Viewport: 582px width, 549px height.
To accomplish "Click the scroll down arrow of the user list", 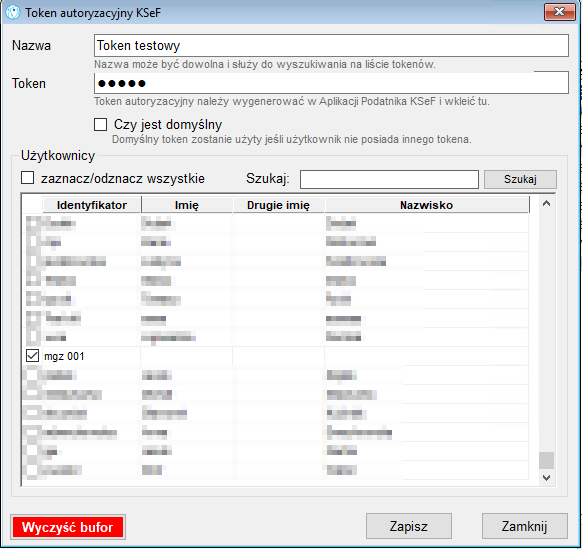I will (x=546, y=477).
